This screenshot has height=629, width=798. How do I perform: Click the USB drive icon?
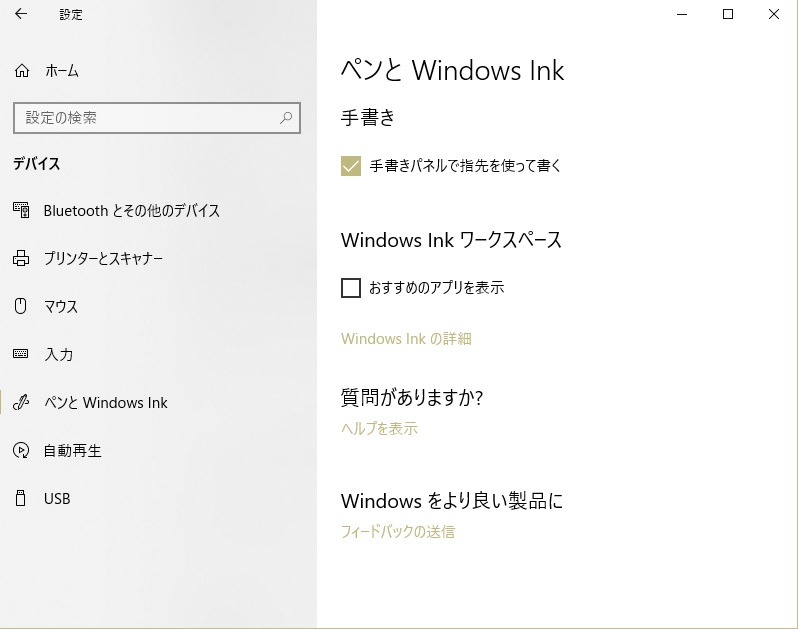point(20,498)
